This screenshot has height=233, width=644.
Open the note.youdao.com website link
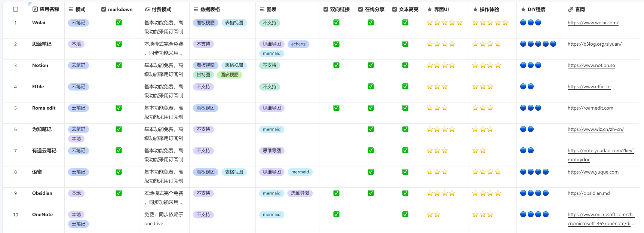(601, 155)
